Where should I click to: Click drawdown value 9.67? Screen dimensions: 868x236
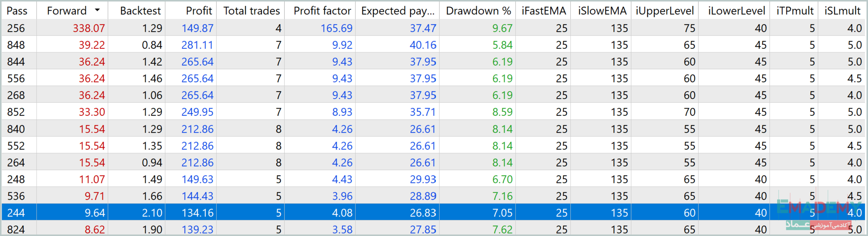pos(502,28)
